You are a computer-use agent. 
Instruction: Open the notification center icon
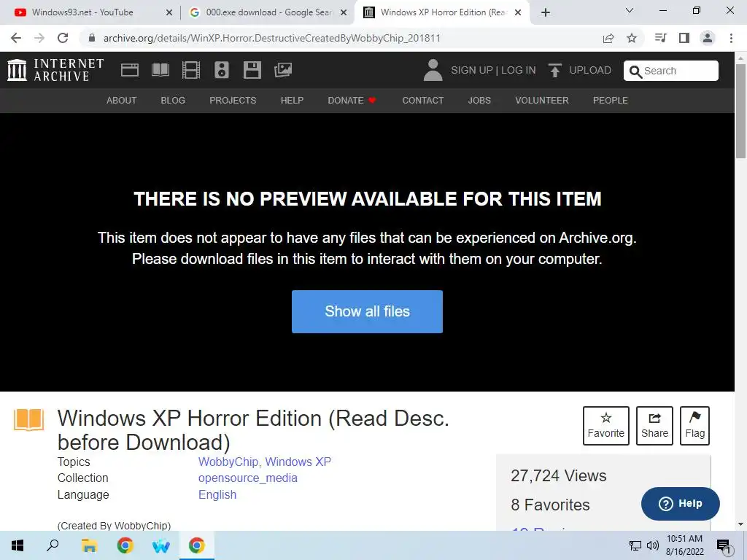pyautogui.click(x=724, y=545)
